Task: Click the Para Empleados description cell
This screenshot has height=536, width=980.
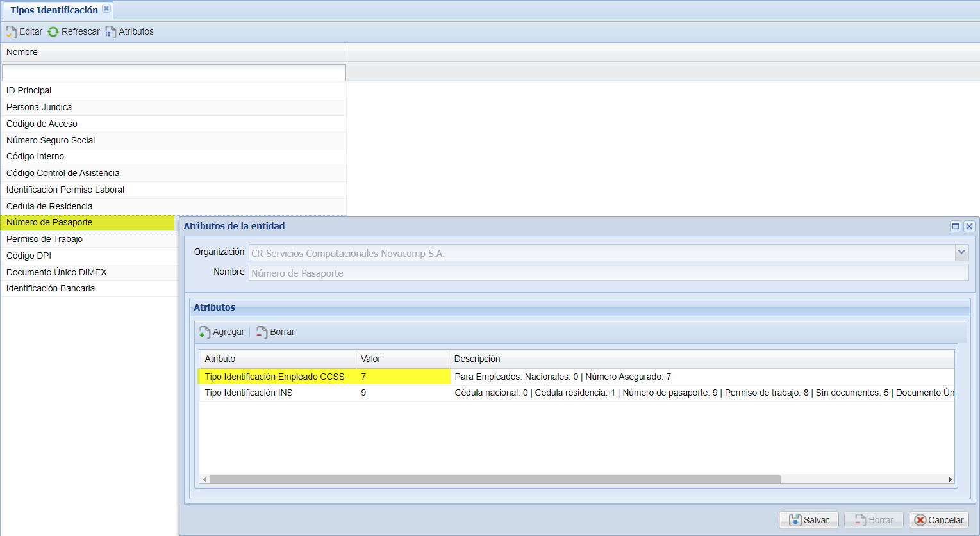Action: tap(702, 377)
